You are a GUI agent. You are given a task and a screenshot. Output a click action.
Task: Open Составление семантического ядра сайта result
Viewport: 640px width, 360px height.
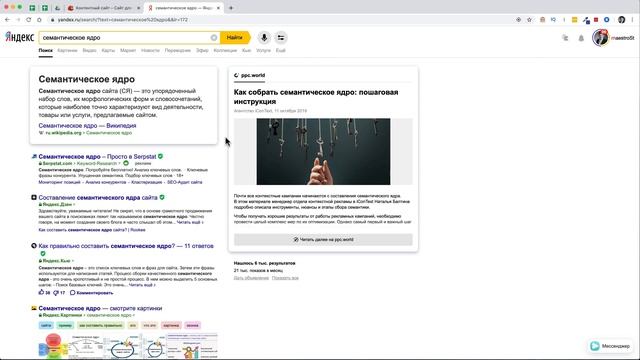click(x=98, y=198)
